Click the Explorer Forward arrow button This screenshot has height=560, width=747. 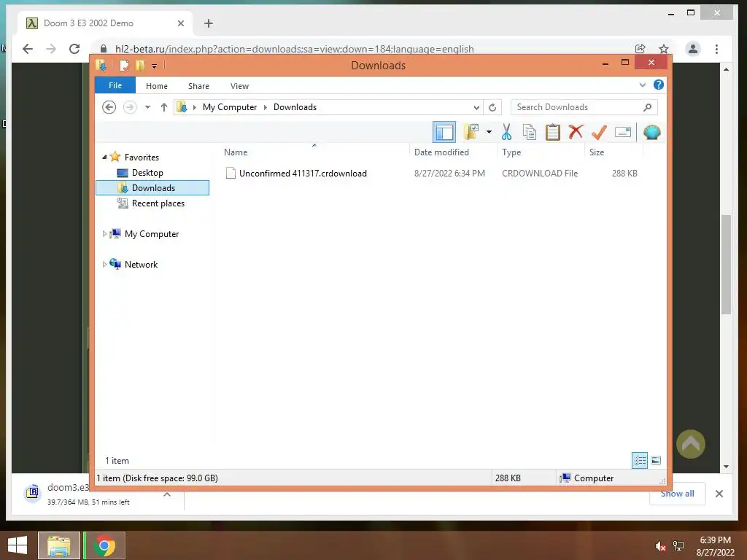click(130, 107)
